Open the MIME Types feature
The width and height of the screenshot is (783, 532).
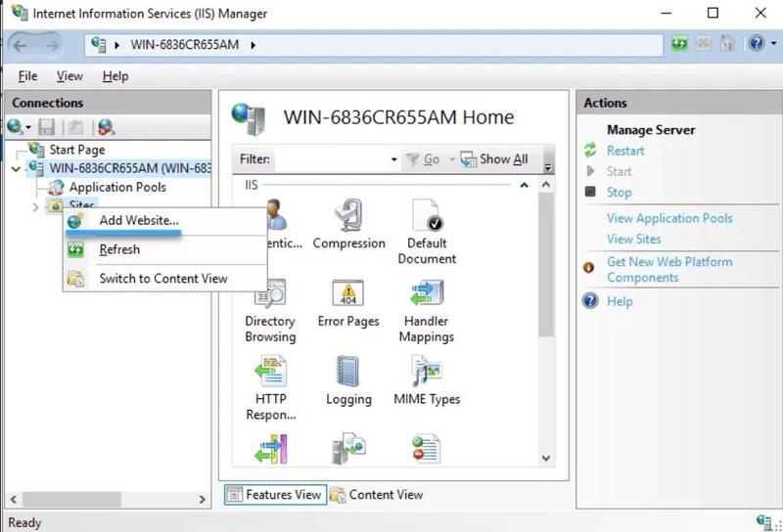click(427, 380)
